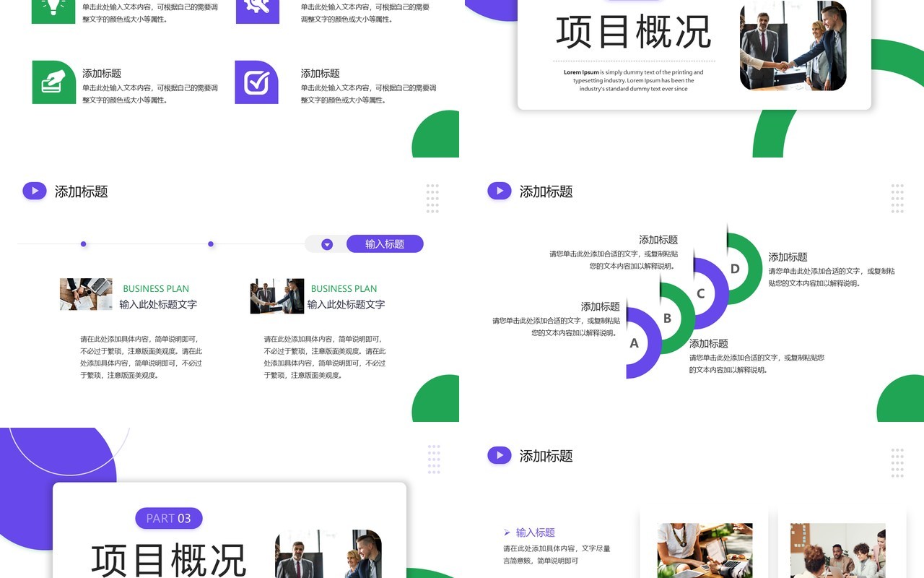Open the handshake photo below PART 03

pos(328,554)
